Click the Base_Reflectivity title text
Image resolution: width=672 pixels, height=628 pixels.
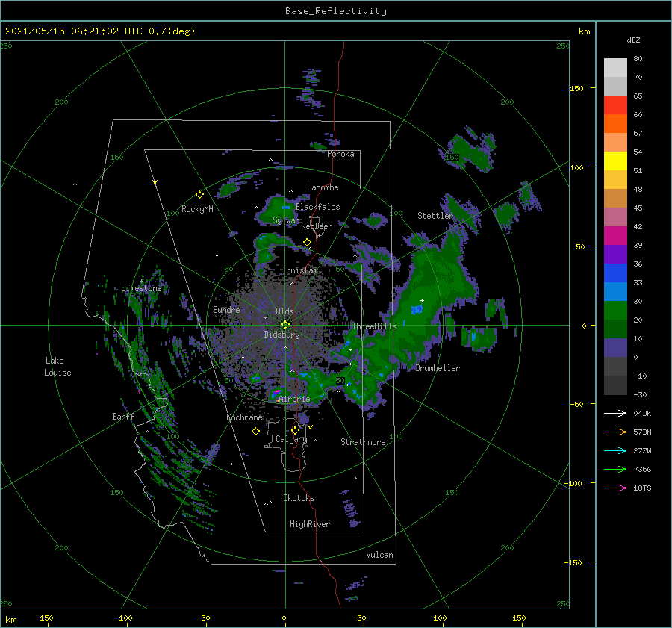[x=336, y=11]
